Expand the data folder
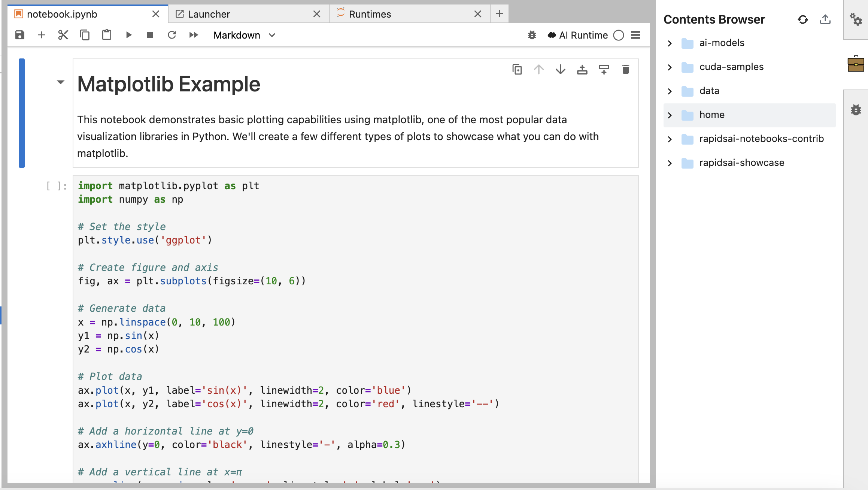The height and width of the screenshot is (490, 868). (x=670, y=91)
